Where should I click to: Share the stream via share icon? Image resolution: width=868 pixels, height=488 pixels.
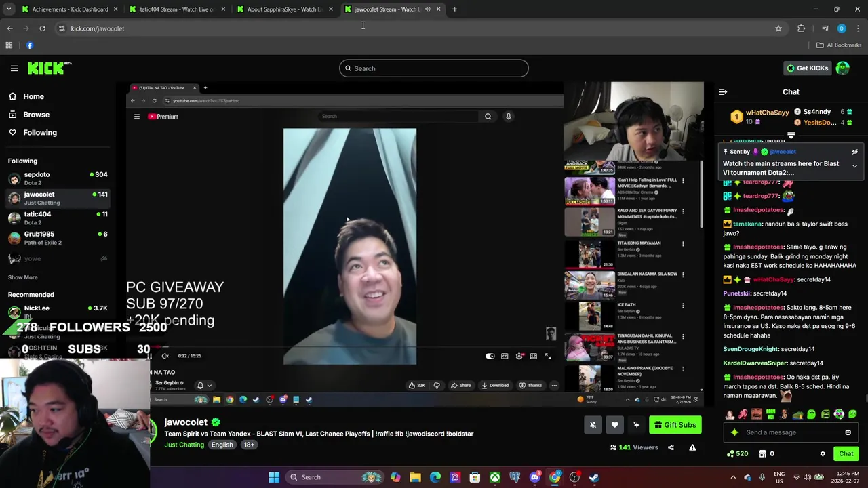click(x=671, y=447)
